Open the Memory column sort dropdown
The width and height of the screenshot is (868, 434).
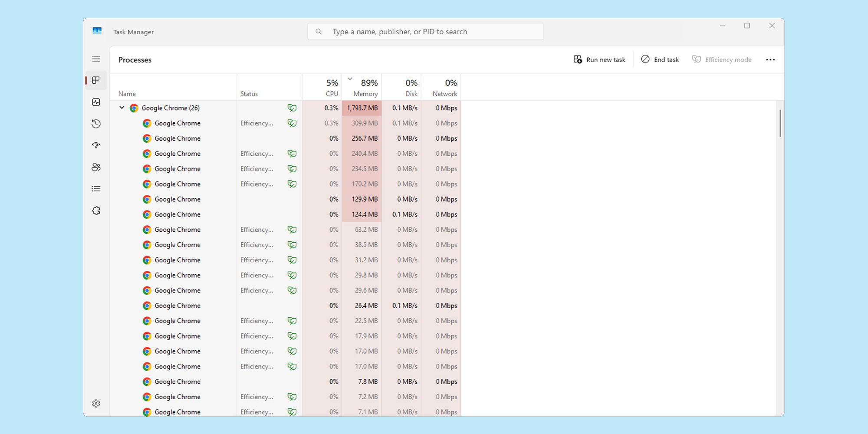pyautogui.click(x=350, y=79)
